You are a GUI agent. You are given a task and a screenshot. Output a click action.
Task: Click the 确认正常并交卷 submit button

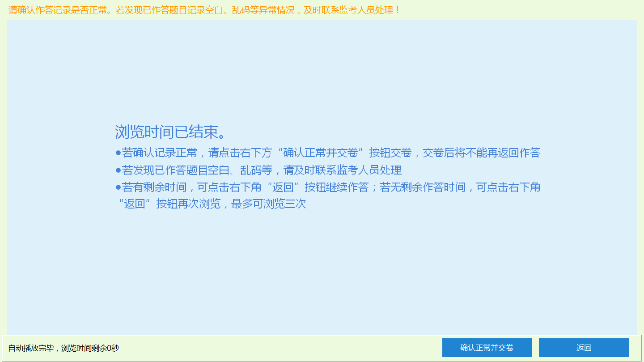[487, 347]
